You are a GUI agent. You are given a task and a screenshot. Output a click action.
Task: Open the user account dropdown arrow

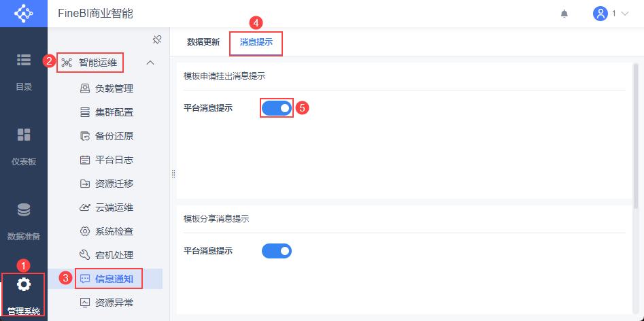[x=624, y=14]
